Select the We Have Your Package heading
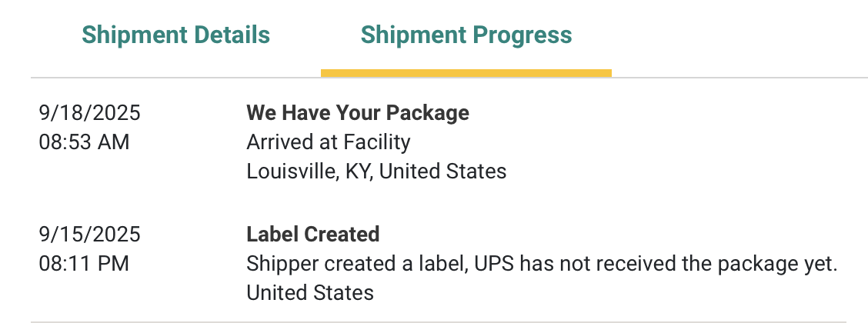Image resolution: width=868 pixels, height=323 pixels. point(357,114)
